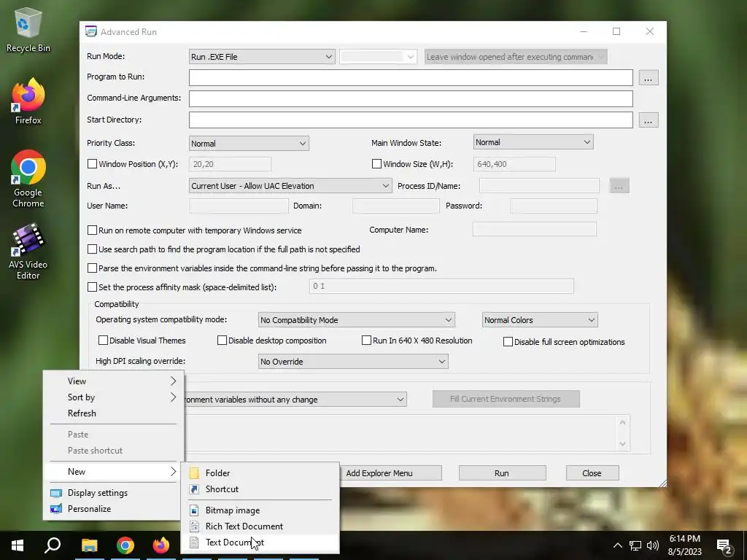Click Personalize icon in context menu
The height and width of the screenshot is (560, 747).
pos(56,509)
